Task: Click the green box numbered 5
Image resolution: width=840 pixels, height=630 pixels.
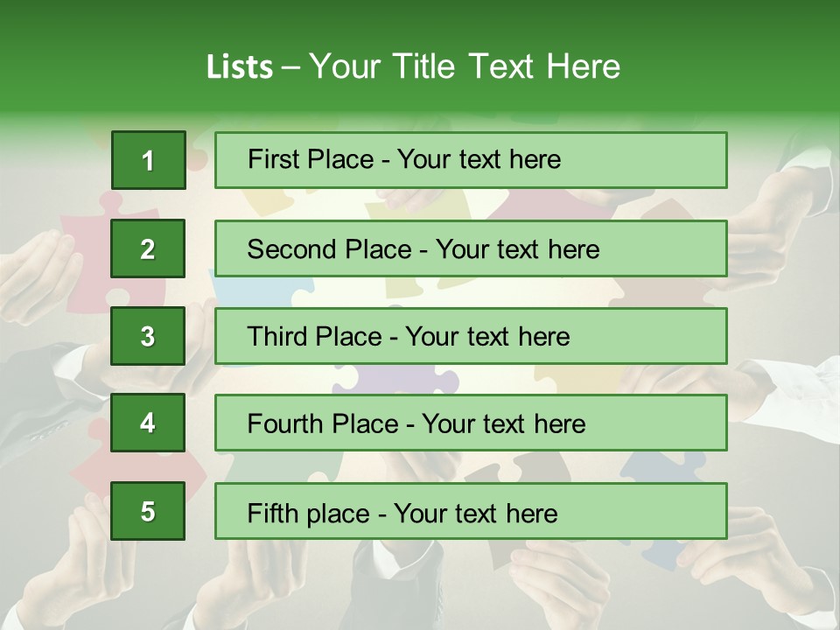Action: (148, 511)
